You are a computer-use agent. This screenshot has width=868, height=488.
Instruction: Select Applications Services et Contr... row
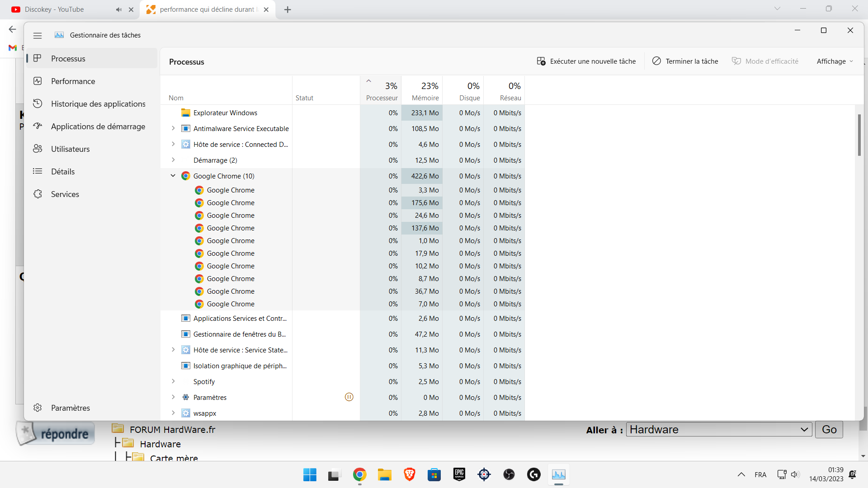342,319
